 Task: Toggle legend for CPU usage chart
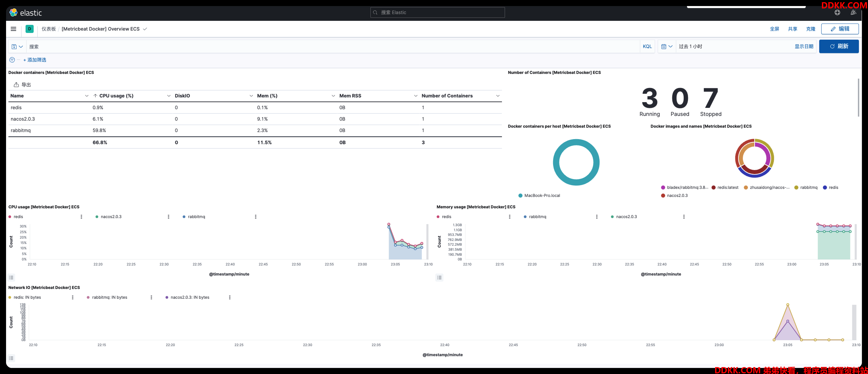coord(11,277)
